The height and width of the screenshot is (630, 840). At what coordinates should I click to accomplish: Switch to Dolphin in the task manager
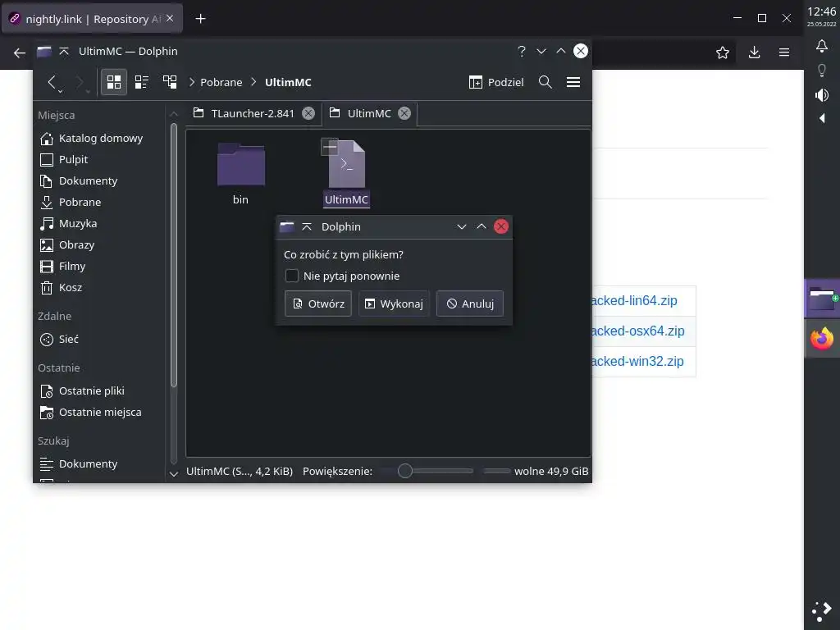pyautogui.click(x=822, y=299)
